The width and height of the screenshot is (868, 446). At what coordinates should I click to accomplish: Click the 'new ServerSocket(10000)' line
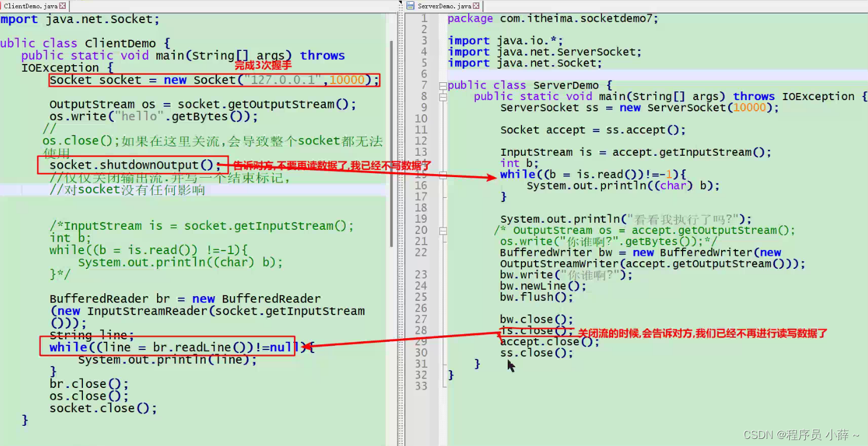coord(639,108)
